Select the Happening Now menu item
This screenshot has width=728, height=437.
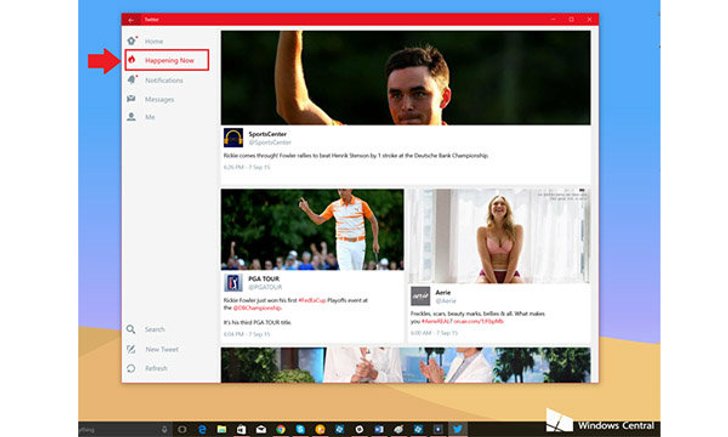tap(169, 60)
